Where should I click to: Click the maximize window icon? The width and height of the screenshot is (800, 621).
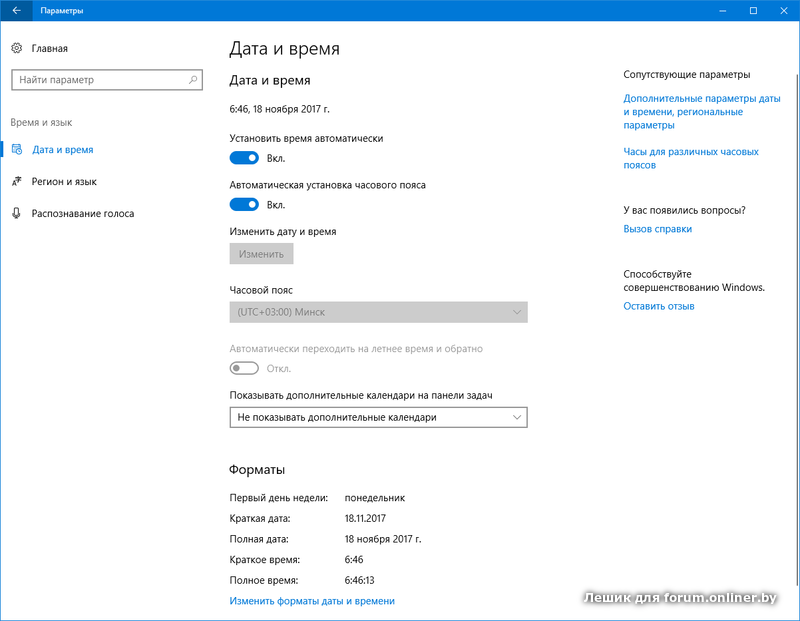pos(754,10)
